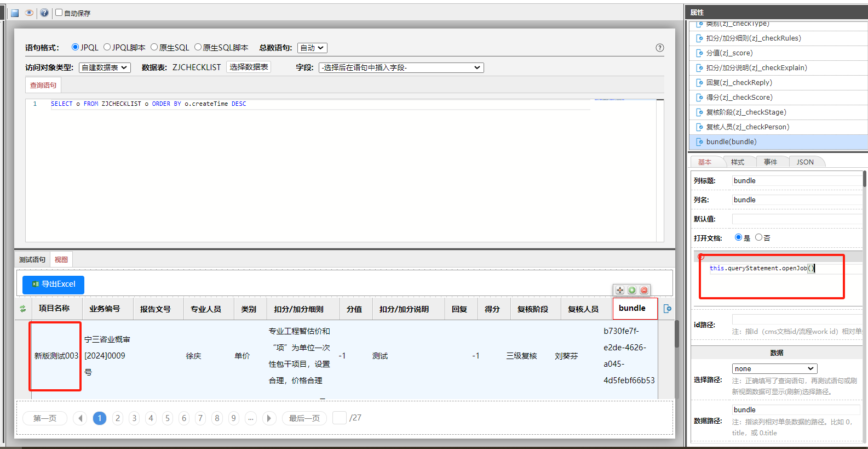Enable the 自动保存 checkbox
Image resolution: width=868 pixels, height=449 pixels.
click(x=59, y=13)
